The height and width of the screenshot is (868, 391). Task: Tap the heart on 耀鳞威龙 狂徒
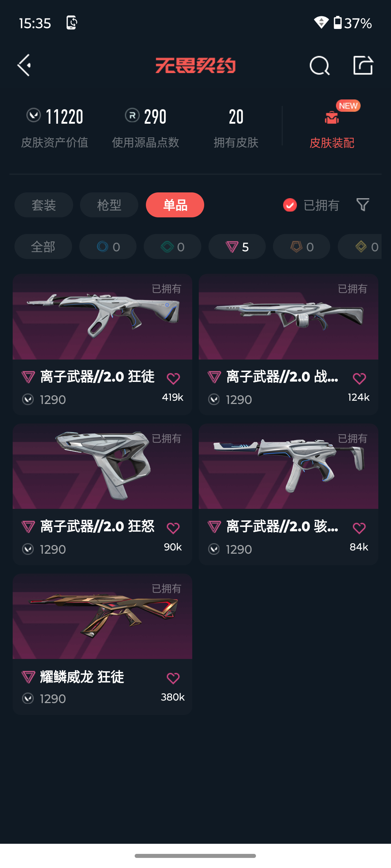173,678
